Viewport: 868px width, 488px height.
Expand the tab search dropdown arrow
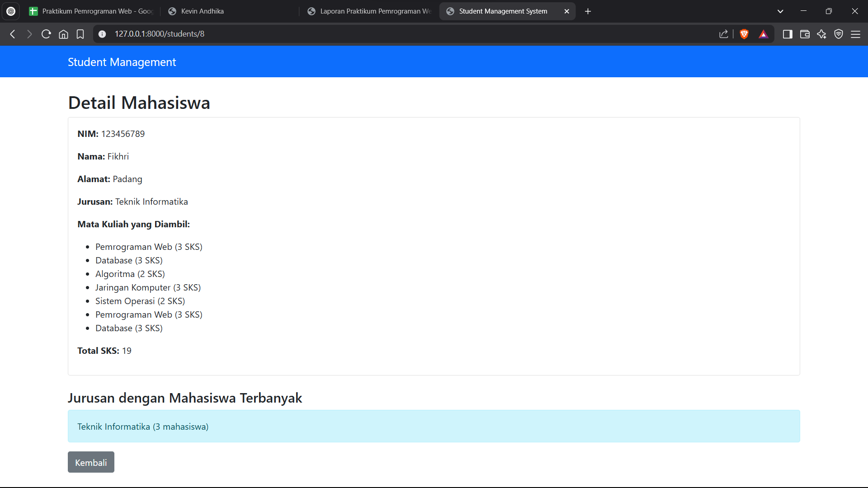pos(780,11)
